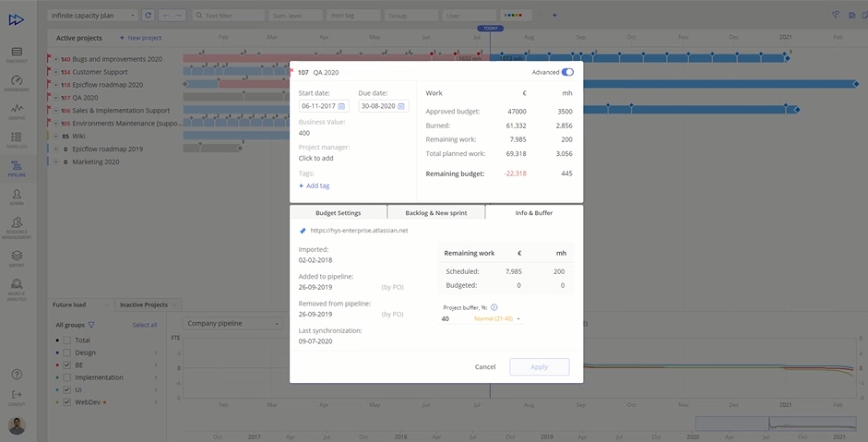This screenshot has height=442, width=868.
Task: Click the Import sidebar icon
Action: coord(17,257)
